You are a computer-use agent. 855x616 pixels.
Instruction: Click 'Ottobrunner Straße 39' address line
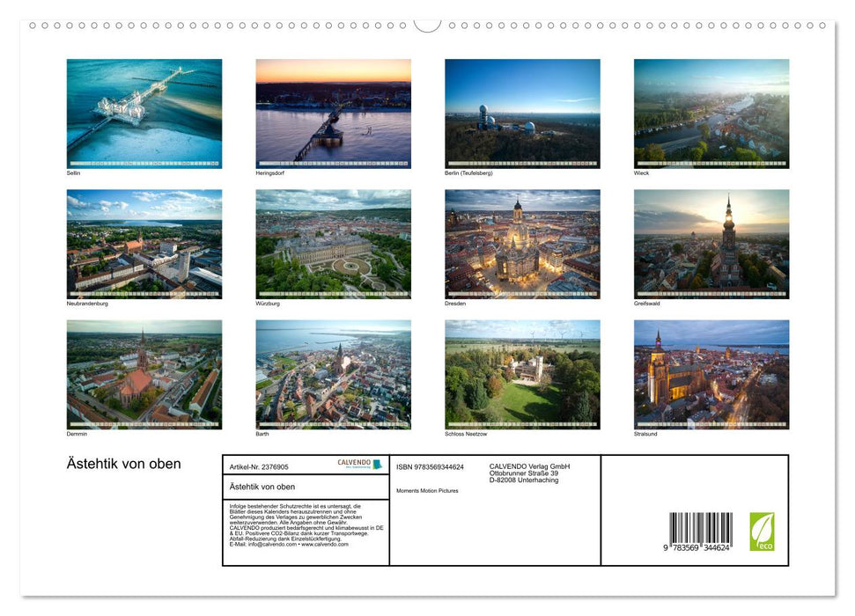pos(523,473)
